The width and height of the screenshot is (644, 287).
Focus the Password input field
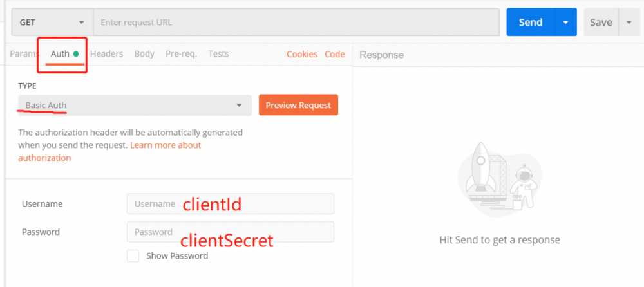point(230,232)
